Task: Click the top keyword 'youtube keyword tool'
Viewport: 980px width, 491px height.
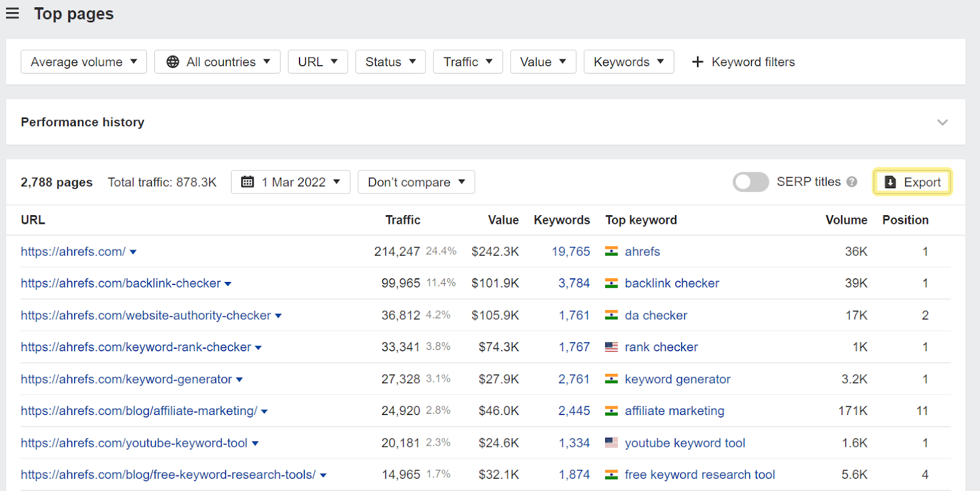Action: click(685, 443)
